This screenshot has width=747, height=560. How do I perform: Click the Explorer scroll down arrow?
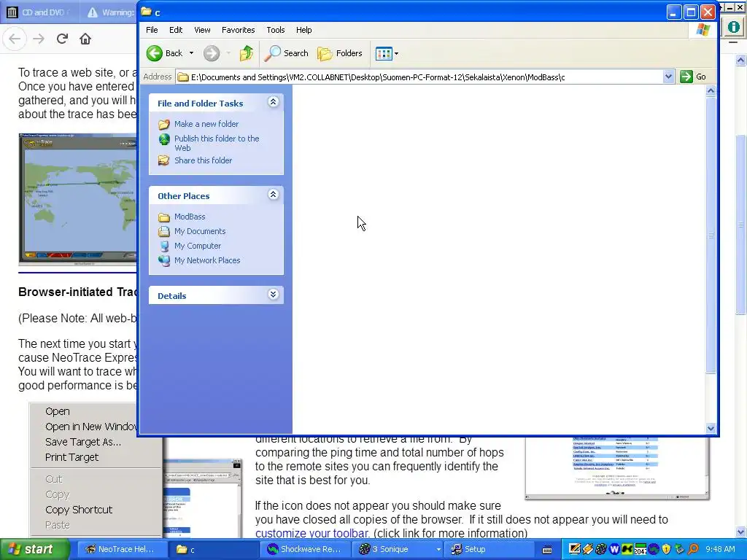711,428
